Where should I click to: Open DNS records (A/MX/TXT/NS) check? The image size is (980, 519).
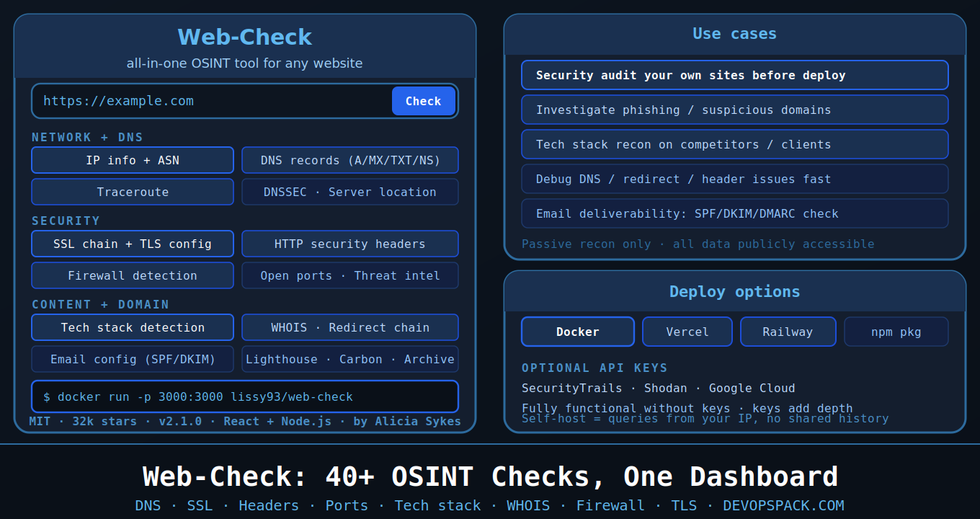[x=350, y=160]
